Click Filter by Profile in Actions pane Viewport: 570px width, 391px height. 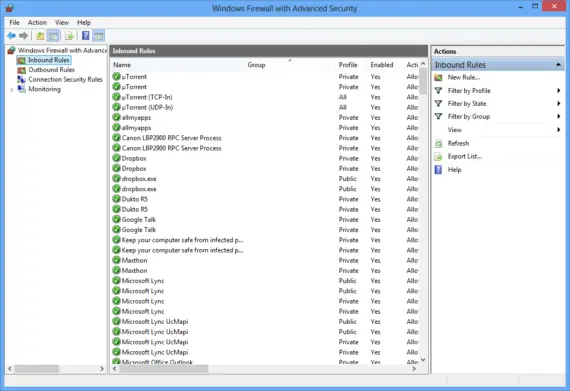(469, 90)
